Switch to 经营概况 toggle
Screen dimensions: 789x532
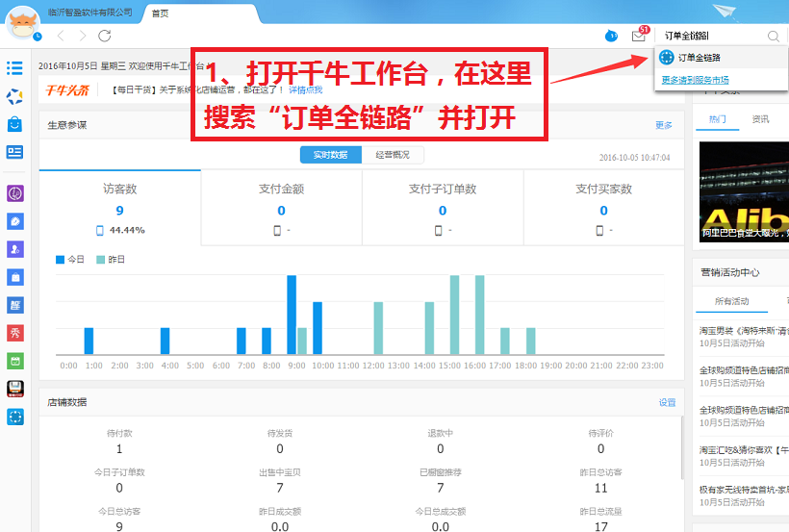click(393, 155)
